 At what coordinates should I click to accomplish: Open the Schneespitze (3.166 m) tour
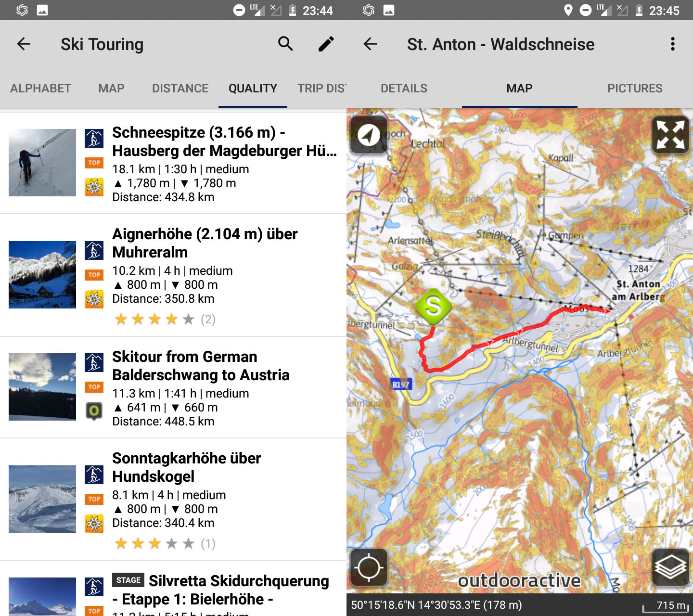pos(224,141)
